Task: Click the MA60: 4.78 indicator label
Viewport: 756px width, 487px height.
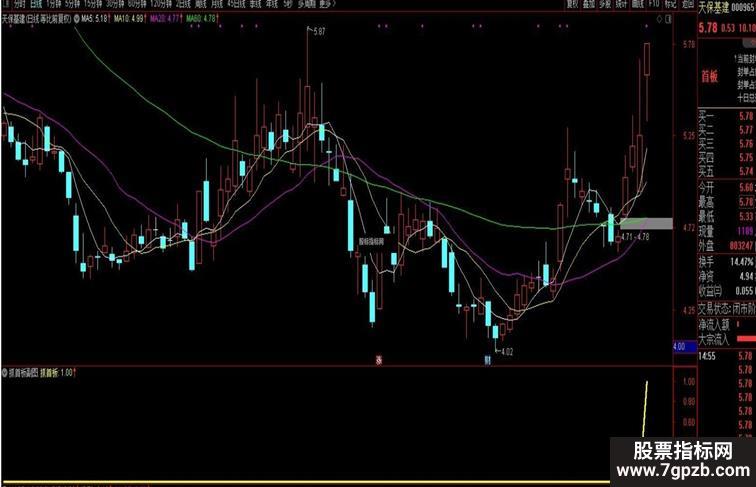Action: pyautogui.click(x=202, y=19)
